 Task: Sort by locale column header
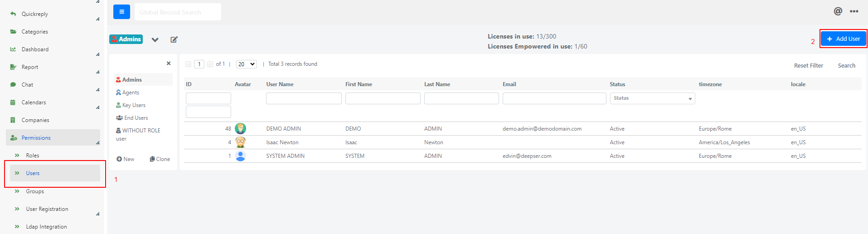point(798,84)
